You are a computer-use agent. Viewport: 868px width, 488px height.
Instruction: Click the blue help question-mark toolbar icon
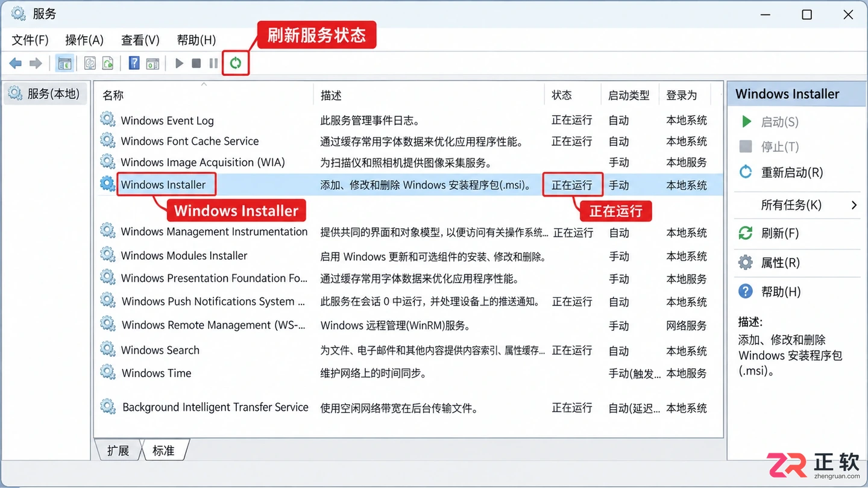click(x=134, y=63)
